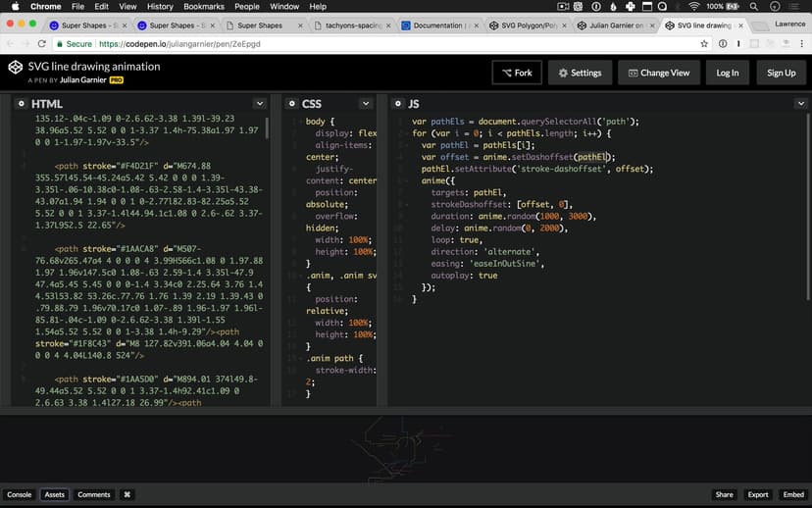Toggle the Comments panel
The image size is (812, 508).
point(94,494)
